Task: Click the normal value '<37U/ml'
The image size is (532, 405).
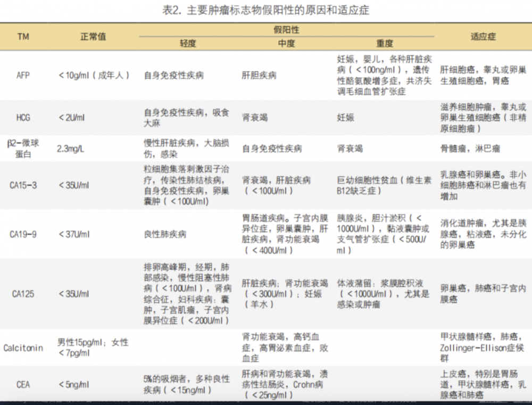Action: [73, 234]
